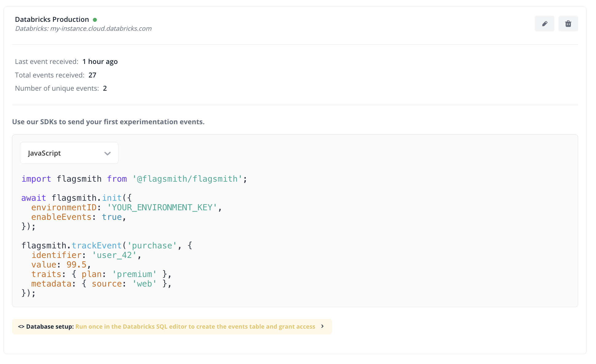The height and width of the screenshot is (364, 596).
Task: Click the 'user_42' identifier value
Action: (x=114, y=255)
